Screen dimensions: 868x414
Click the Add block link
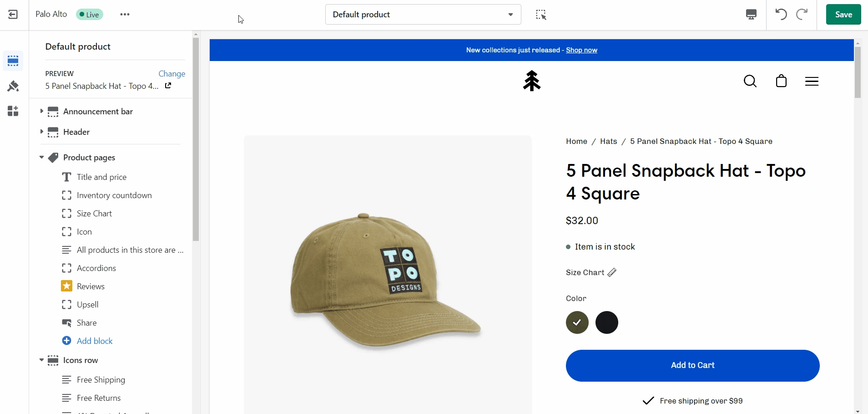click(x=94, y=341)
